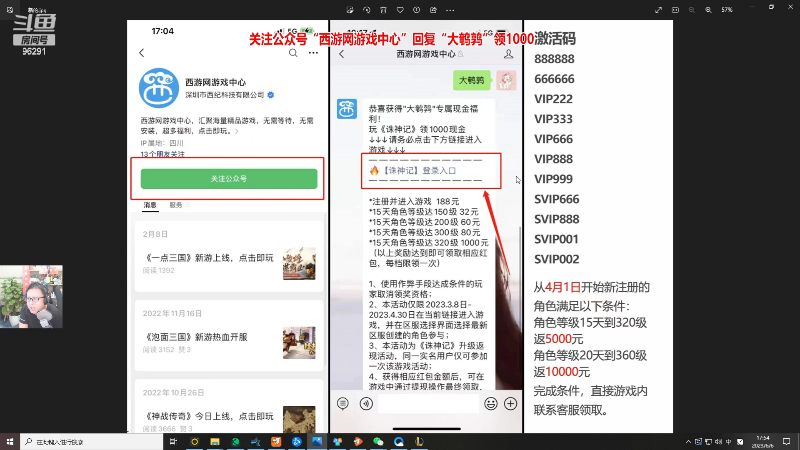This screenshot has width=800, height=450.
Task: Click the SVIP888 activation code
Action: click(x=557, y=219)
